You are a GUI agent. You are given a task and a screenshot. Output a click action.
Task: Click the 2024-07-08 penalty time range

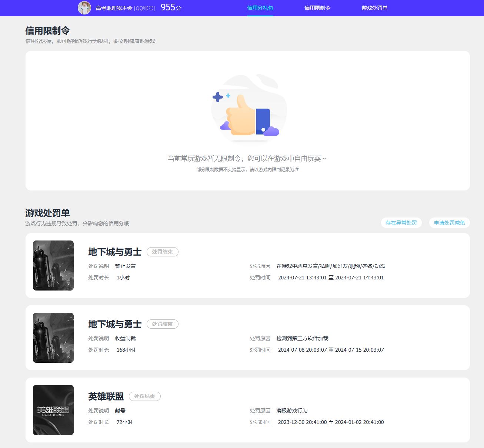[x=331, y=350]
